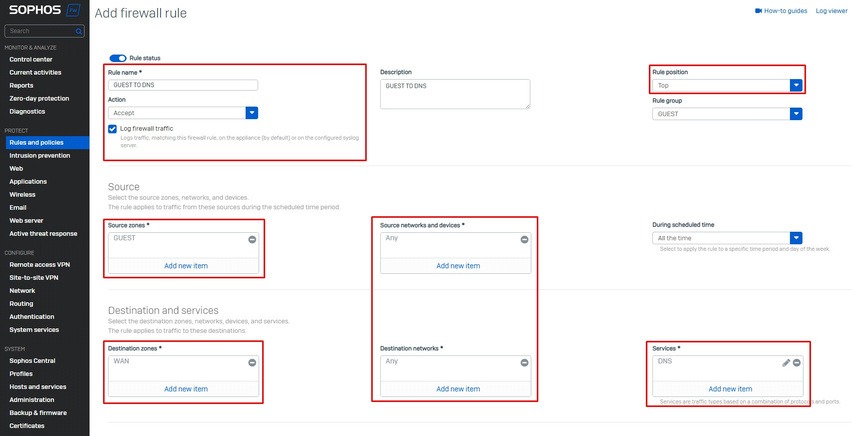Open Authentication settings
This screenshot has height=436, width=852.
pos(32,316)
